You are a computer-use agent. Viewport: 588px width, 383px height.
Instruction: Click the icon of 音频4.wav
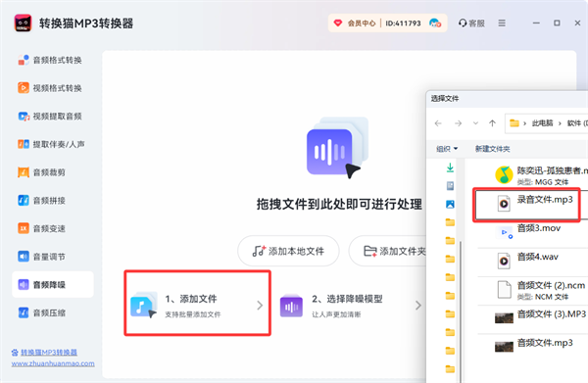coord(504,261)
